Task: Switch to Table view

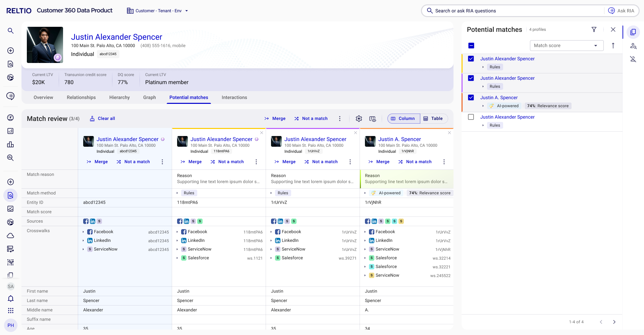Action: tap(433, 119)
